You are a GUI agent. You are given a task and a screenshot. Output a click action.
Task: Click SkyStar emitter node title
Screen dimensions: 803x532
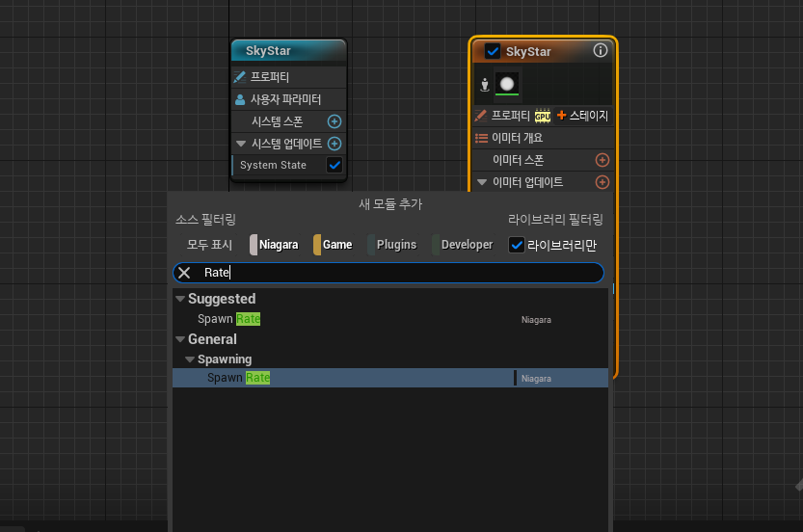click(528, 52)
